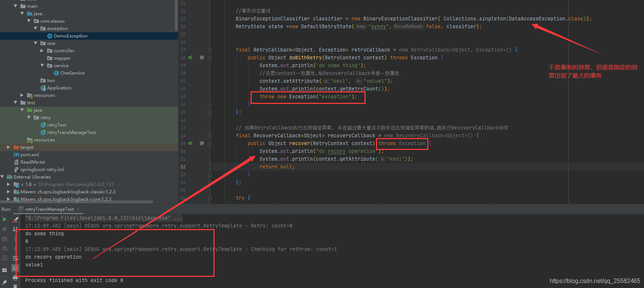
Task: Click the attach debugger bug icon
Action: tap(4, 248)
